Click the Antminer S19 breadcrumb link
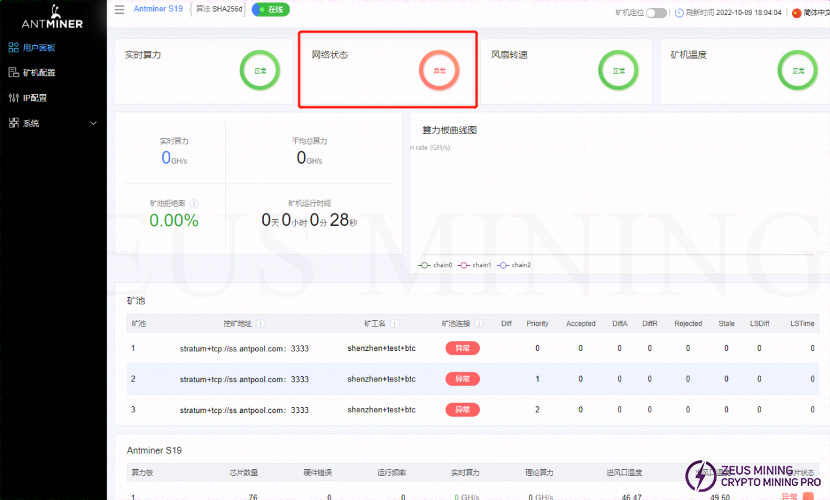The image size is (830, 500). click(x=158, y=9)
